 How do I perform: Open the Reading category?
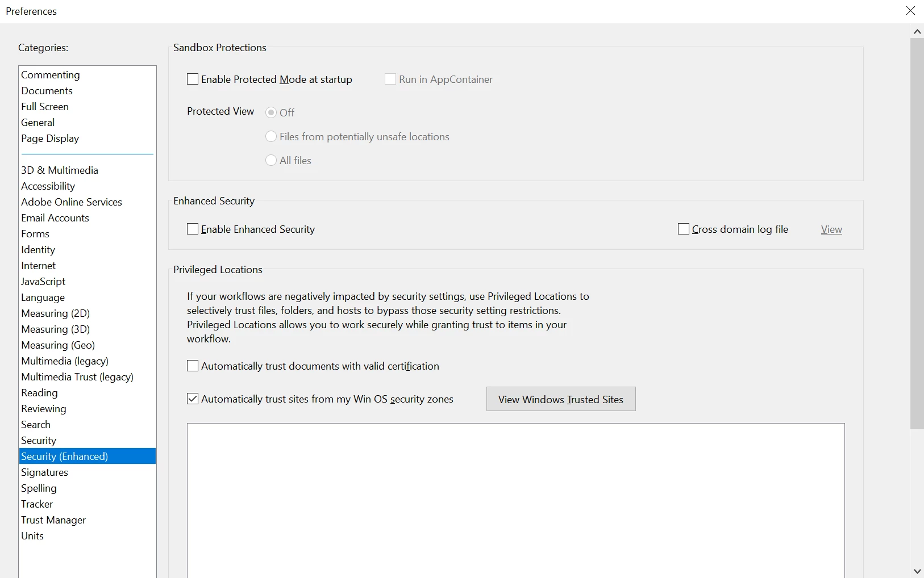click(x=88, y=393)
